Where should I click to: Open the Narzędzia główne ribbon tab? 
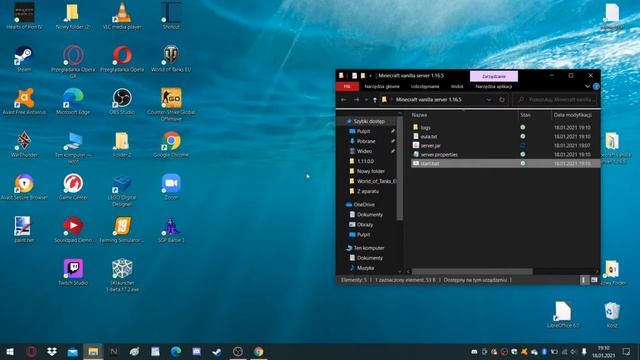click(x=382, y=87)
